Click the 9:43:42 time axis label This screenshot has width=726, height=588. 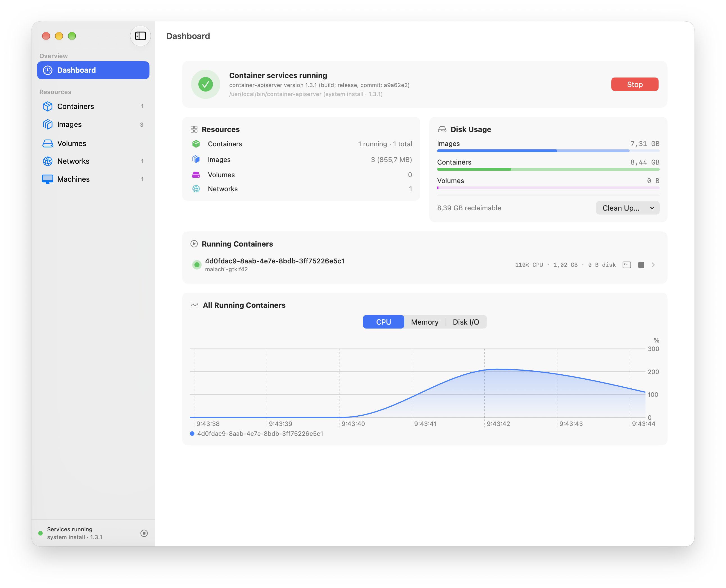498,424
